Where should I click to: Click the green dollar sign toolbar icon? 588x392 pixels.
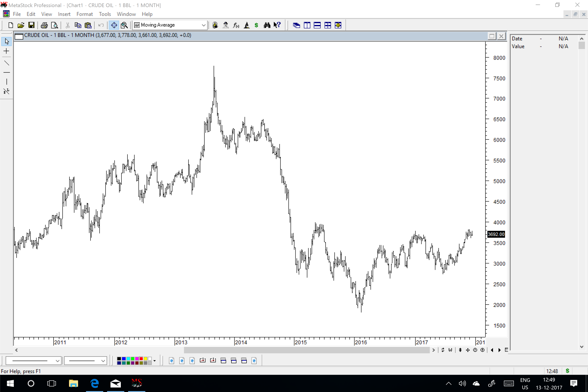click(256, 25)
